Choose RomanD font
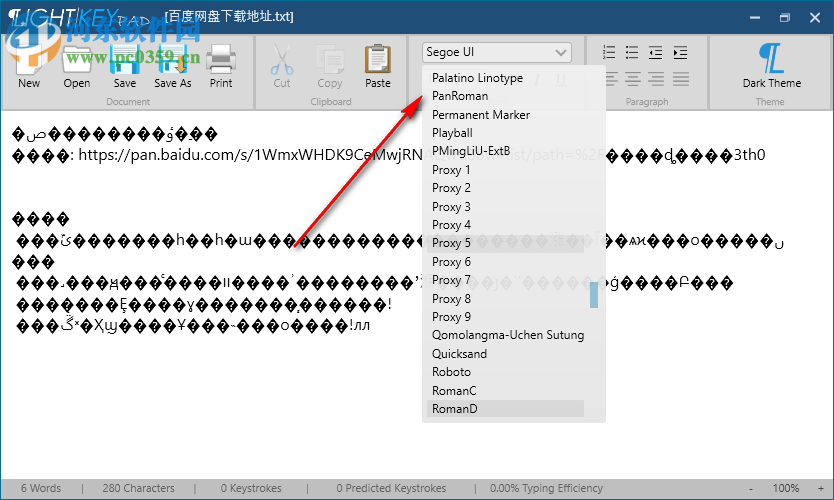The image size is (834, 500). [x=505, y=409]
